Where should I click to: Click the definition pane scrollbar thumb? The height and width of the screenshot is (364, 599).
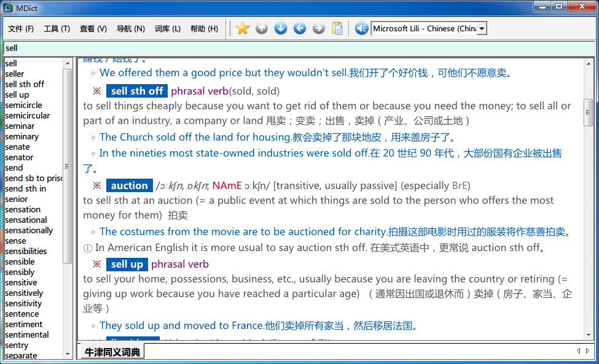pos(589,112)
